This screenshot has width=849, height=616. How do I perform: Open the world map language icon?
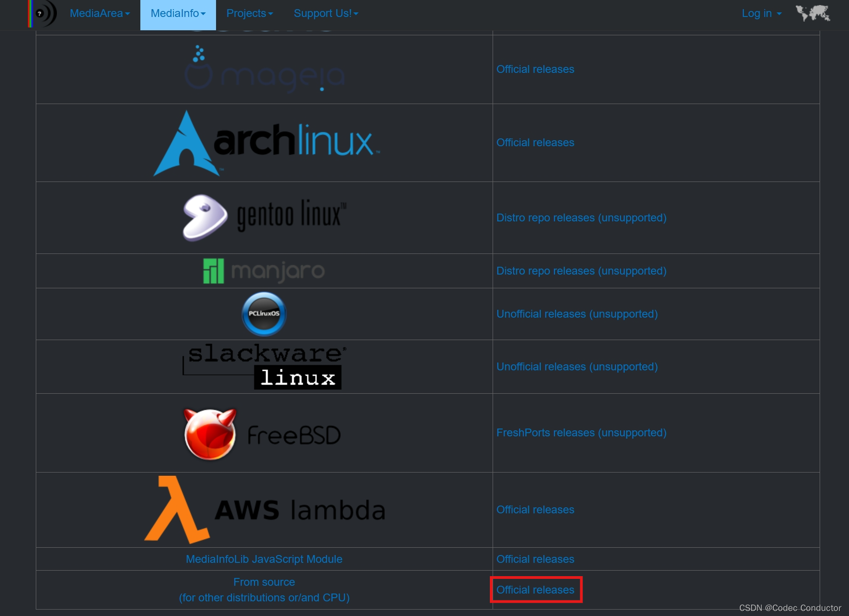tap(813, 13)
